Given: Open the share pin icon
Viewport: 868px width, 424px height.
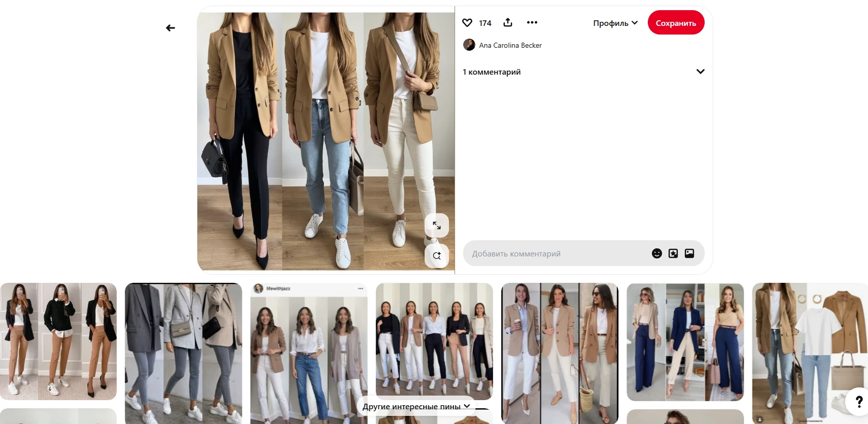Looking at the screenshot, I should [508, 22].
